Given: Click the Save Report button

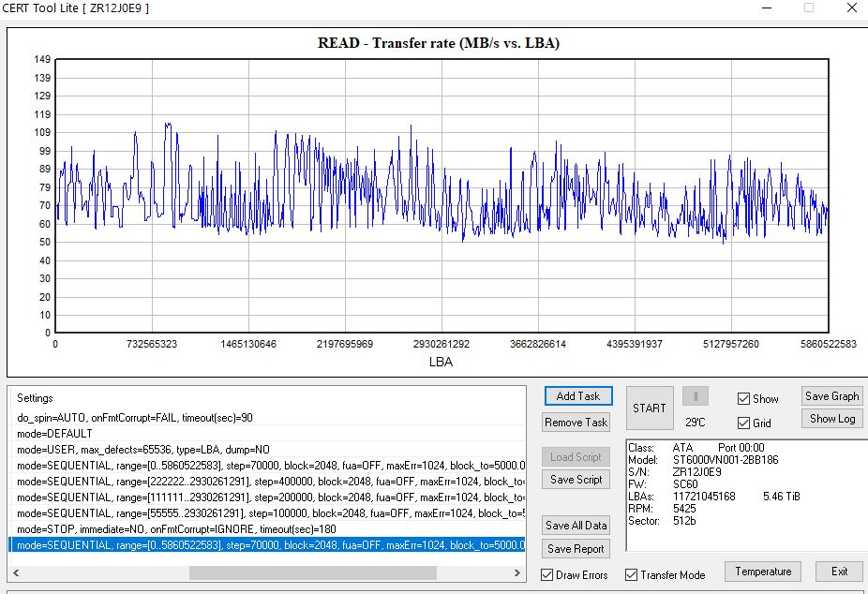Looking at the screenshot, I should click(x=576, y=549).
